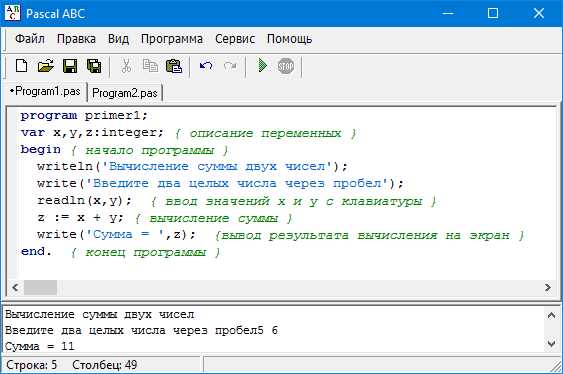563x374 pixels.
Task: Click the 'program primer1;' line in the editor
Action: 84,116
